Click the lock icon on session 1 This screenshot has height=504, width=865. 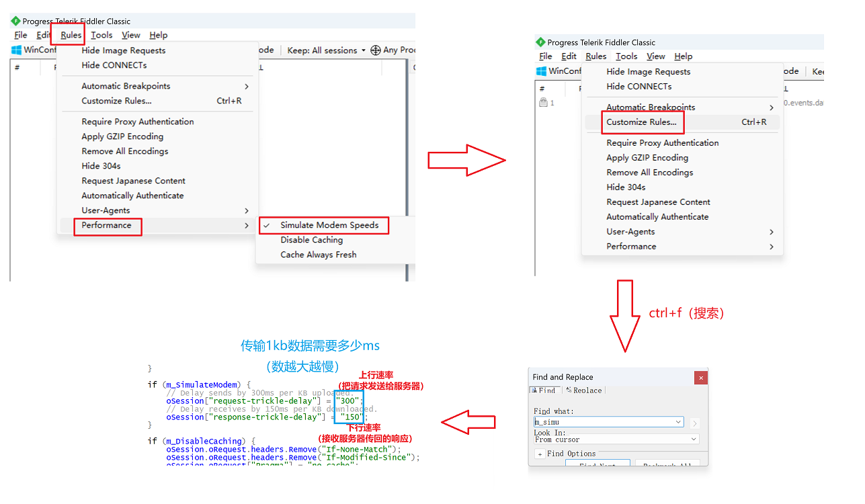pyautogui.click(x=543, y=103)
